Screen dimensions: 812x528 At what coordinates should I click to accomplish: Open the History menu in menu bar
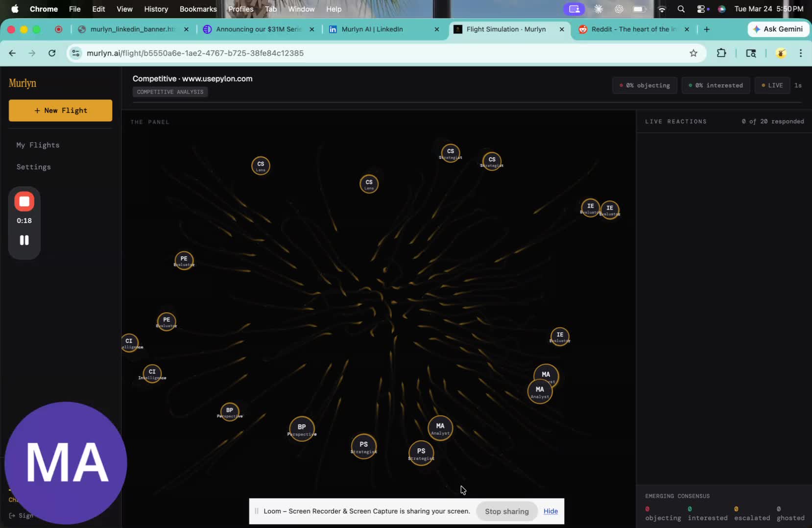pos(156,9)
